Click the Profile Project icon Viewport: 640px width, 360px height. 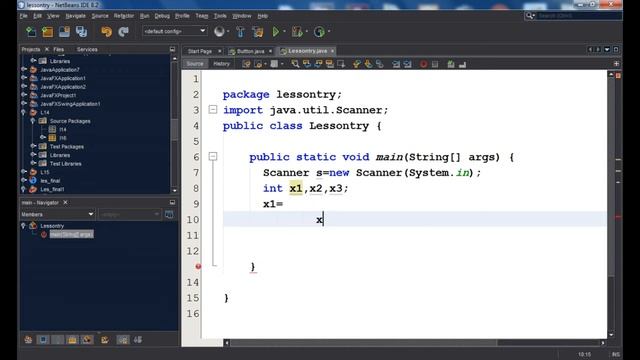coord(319,31)
